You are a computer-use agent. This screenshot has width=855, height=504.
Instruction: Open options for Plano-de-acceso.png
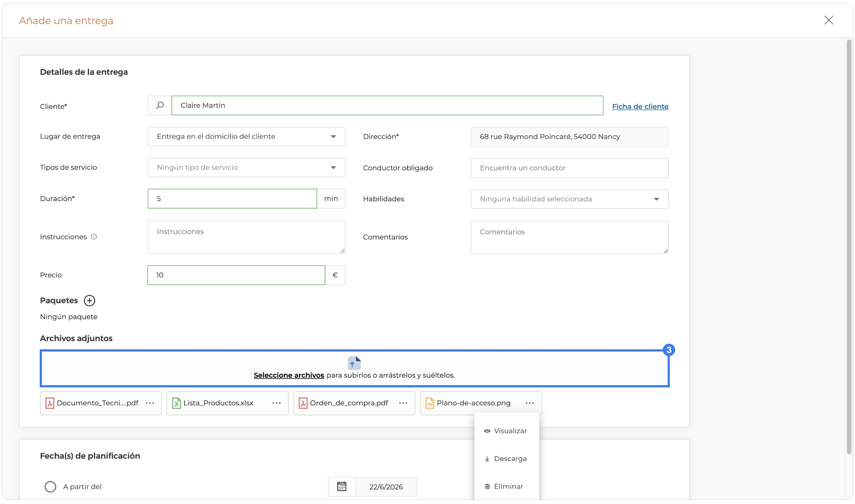click(x=530, y=403)
